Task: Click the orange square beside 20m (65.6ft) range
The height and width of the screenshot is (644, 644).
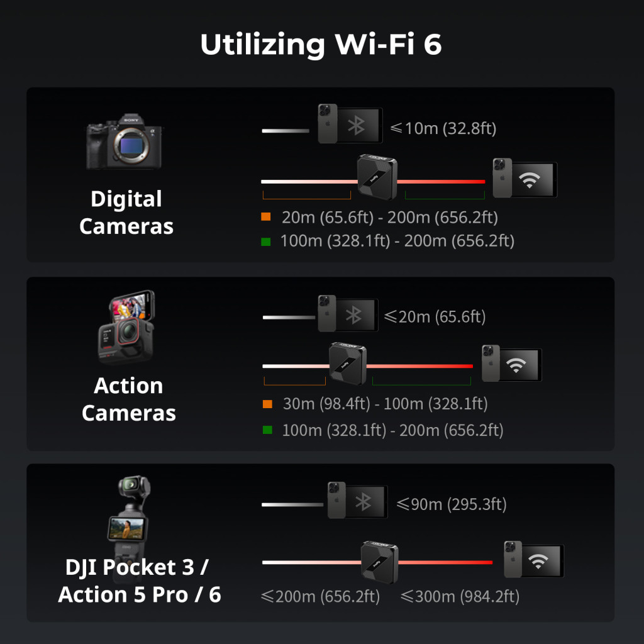Action: coord(266,218)
